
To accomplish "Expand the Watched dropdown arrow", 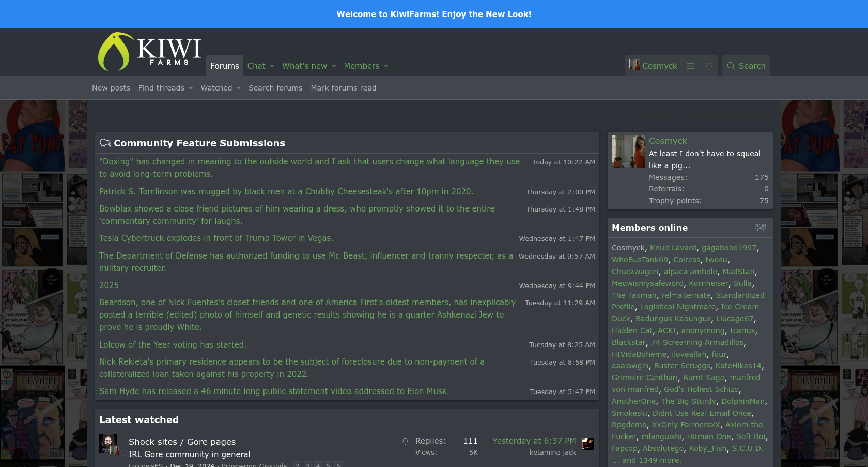I will click(x=238, y=88).
